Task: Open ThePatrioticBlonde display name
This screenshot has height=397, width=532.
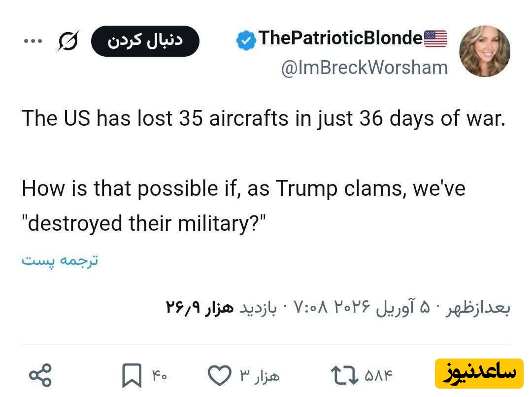Action: point(340,38)
